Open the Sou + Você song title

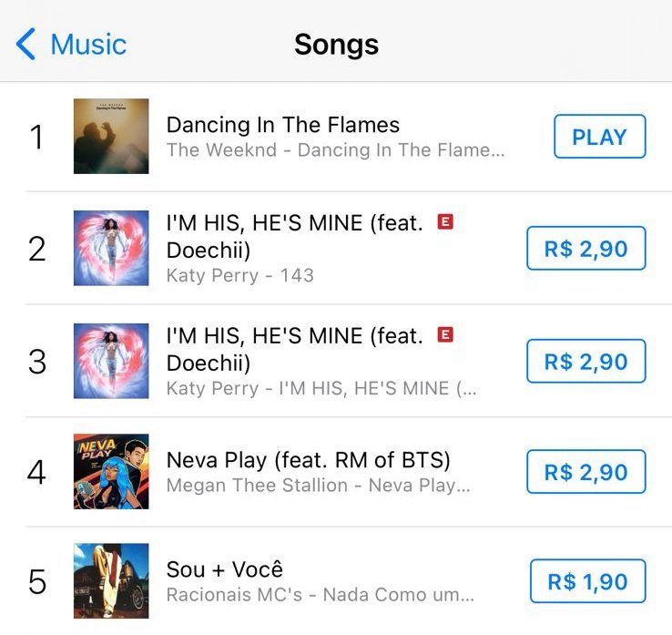pos(224,569)
